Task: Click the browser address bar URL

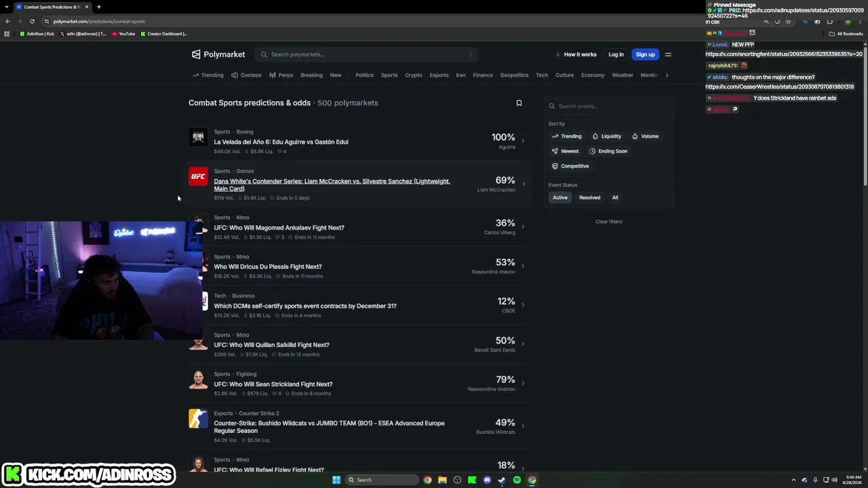Action: (99, 21)
